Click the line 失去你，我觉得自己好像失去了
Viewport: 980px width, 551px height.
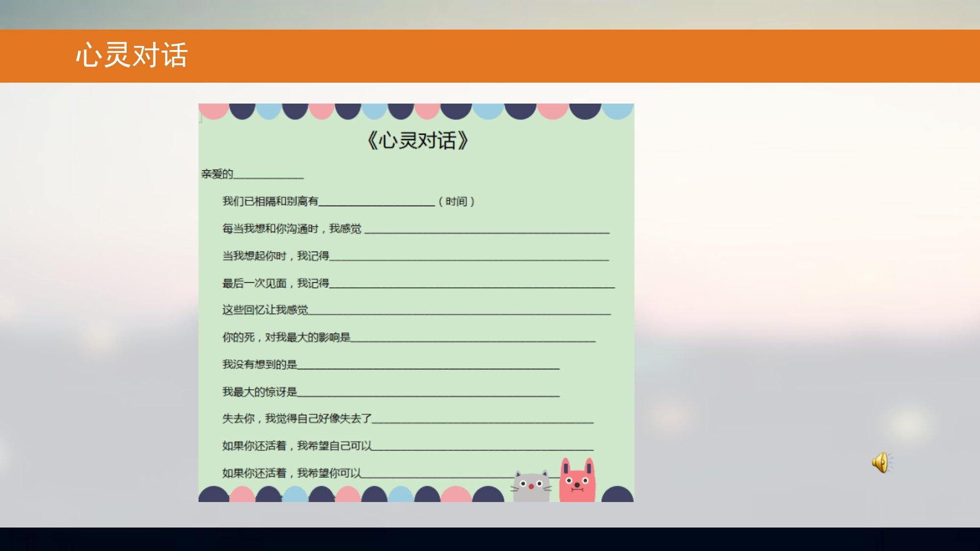coord(297,419)
